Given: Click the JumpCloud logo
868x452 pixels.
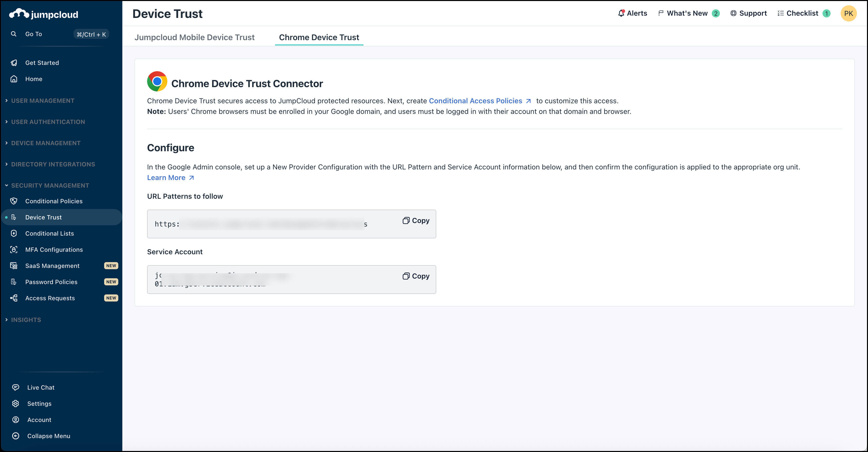Looking at the screenshot, I should point(43,14).
